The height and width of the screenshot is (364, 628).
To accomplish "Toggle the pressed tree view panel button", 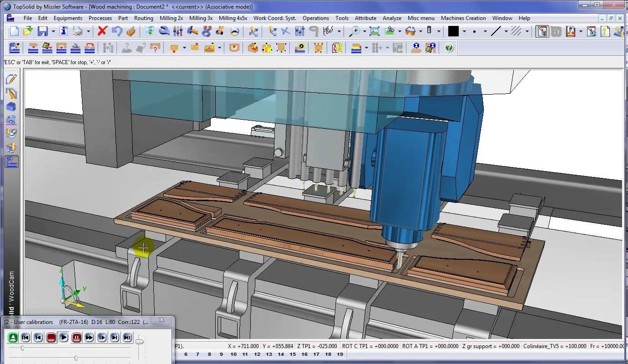I will [542, 31].
